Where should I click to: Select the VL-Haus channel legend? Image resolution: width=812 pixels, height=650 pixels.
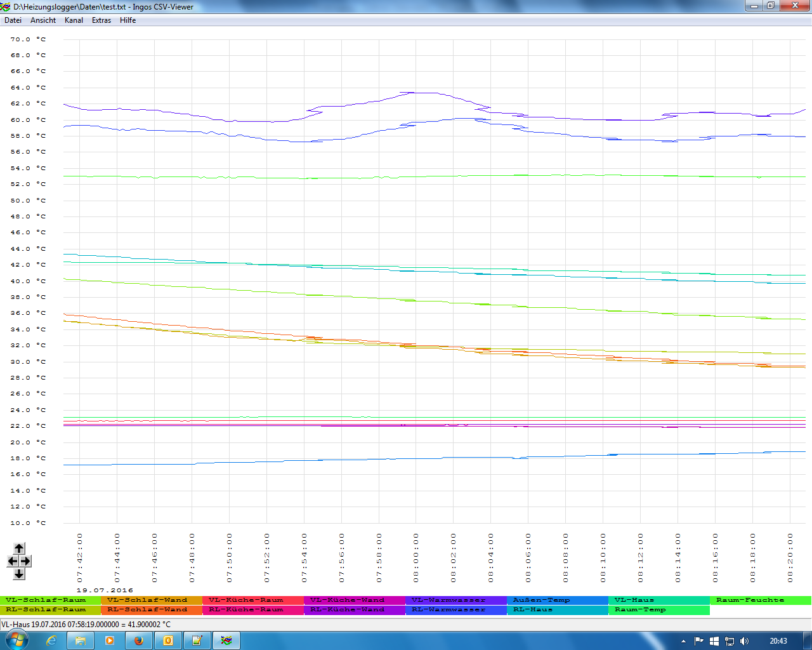(660, 600)
